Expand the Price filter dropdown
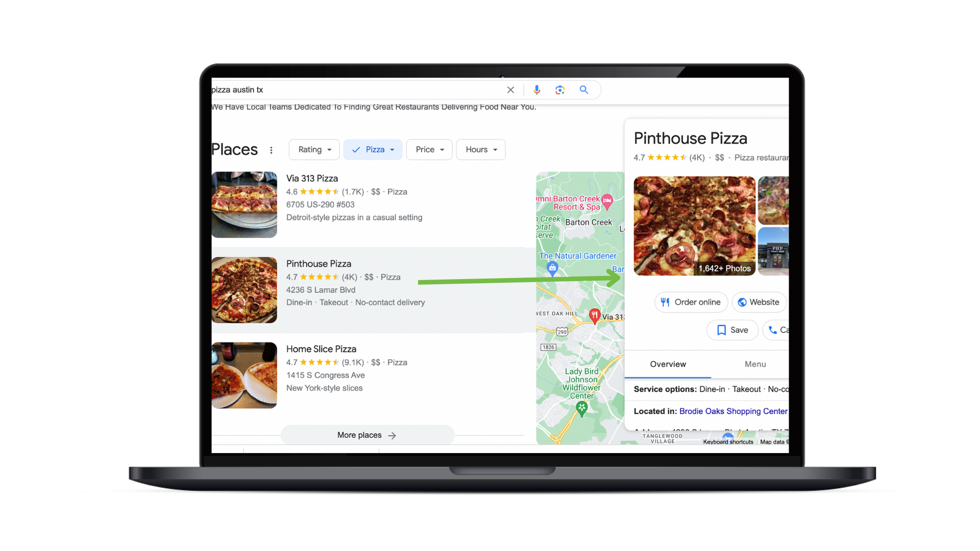 click(x=429, y=149)
